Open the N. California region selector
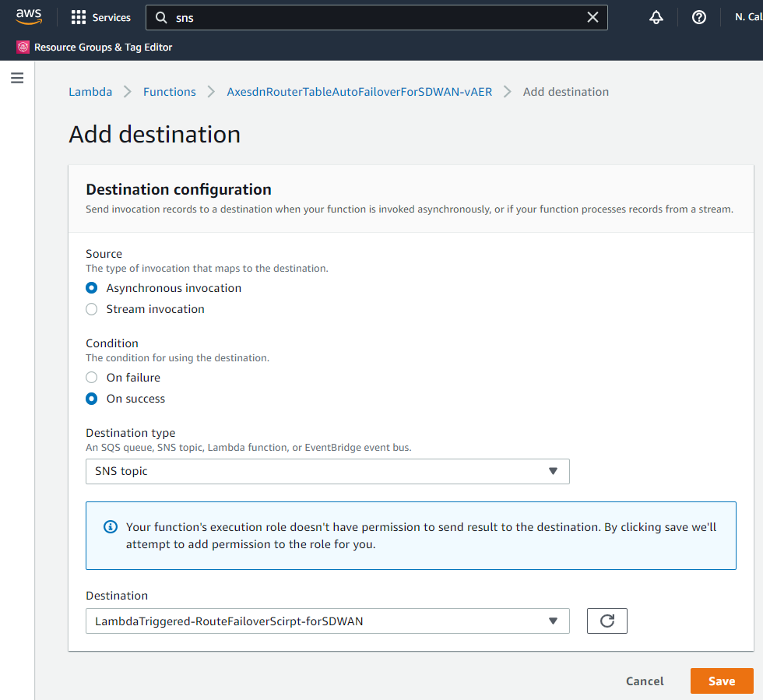This screenshot has width=763, height=700. (747, 17)
